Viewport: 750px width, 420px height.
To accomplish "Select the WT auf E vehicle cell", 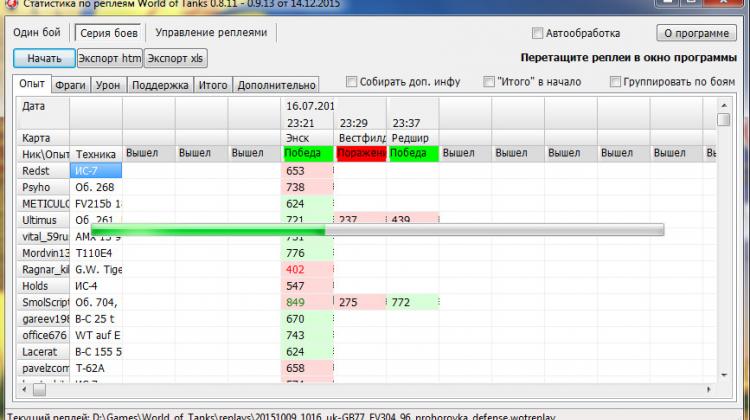I will pyautogui.click(x=96, y=335).
